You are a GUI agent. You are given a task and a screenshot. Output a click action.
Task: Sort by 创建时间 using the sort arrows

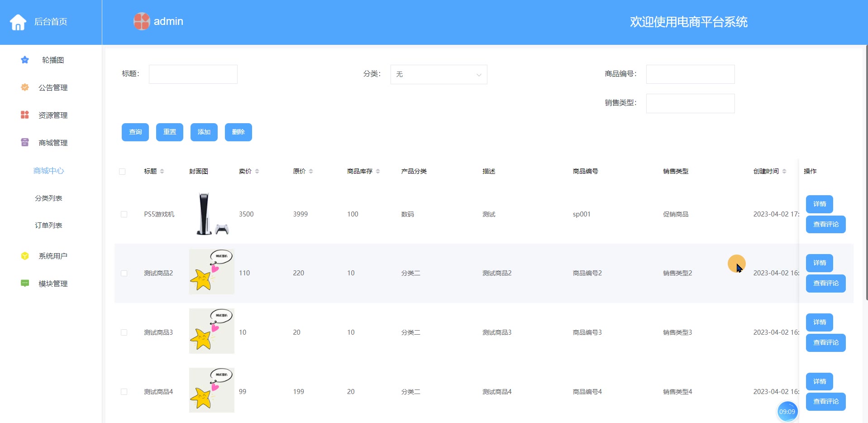[x=784, y=171]
